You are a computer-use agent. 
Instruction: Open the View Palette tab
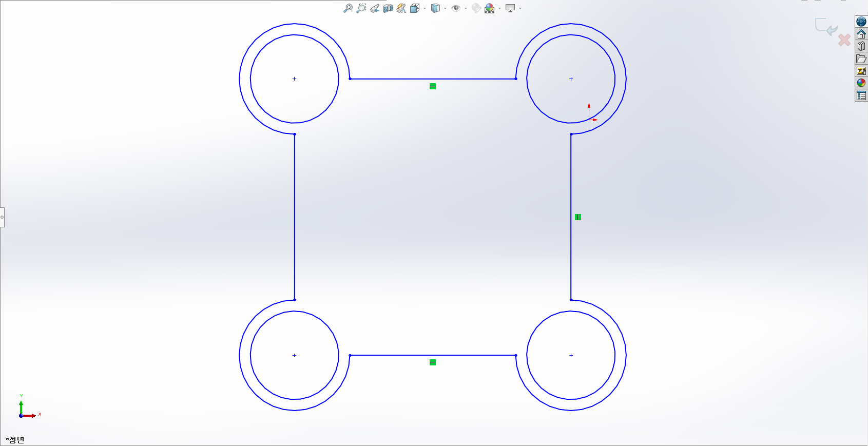pyautogui.click(x=861, y=71)
